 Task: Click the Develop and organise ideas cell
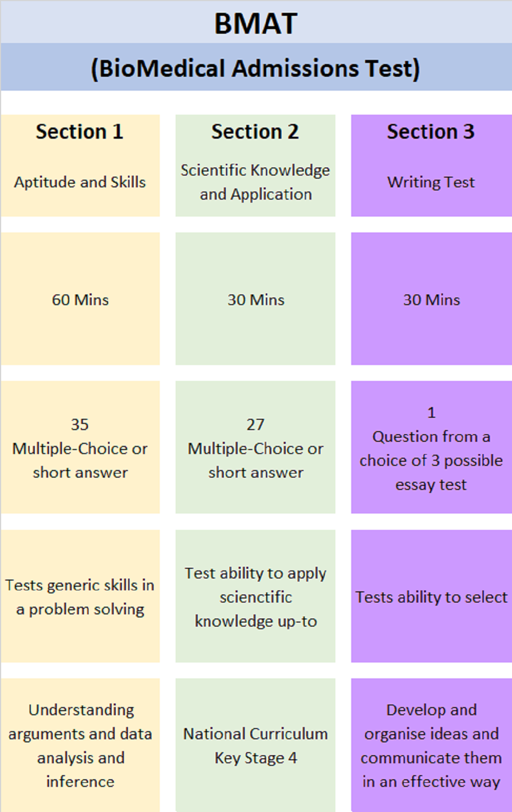click(432, 745)
